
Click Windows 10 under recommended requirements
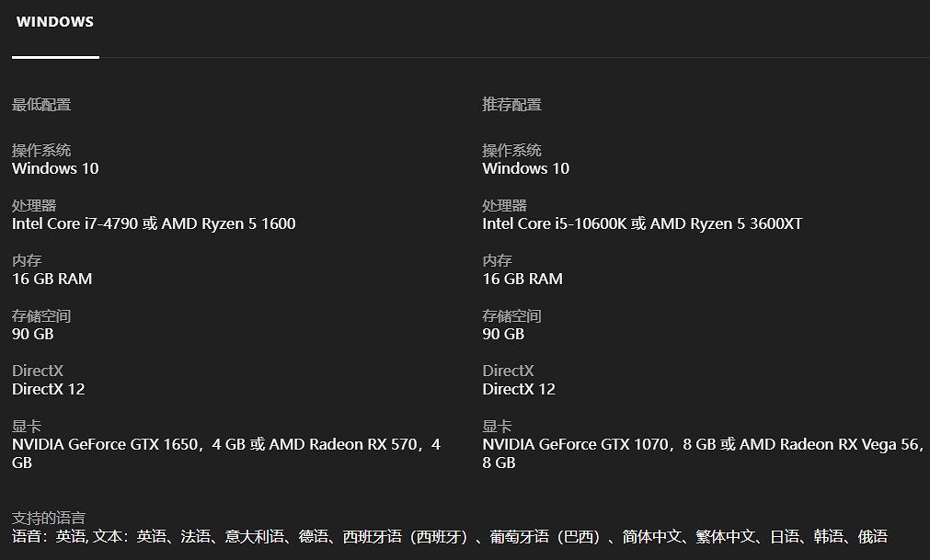(x=525, y=168)
